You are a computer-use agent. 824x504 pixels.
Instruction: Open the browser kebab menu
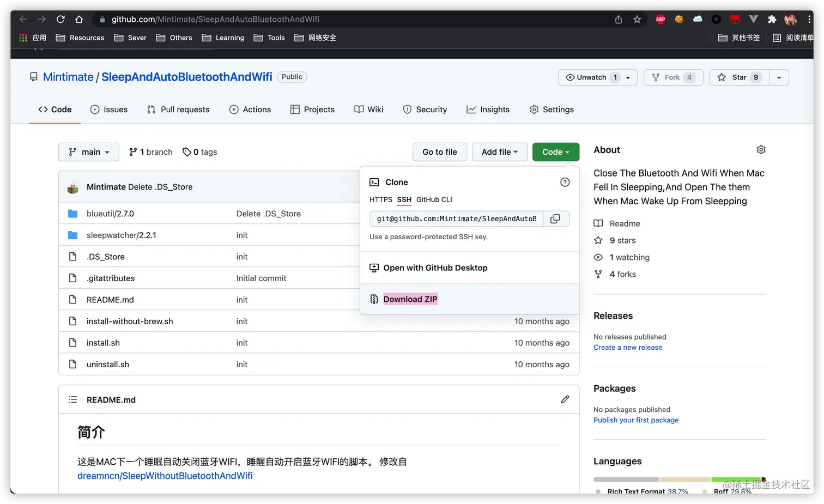pyautogui.click(x=809, y=19)
